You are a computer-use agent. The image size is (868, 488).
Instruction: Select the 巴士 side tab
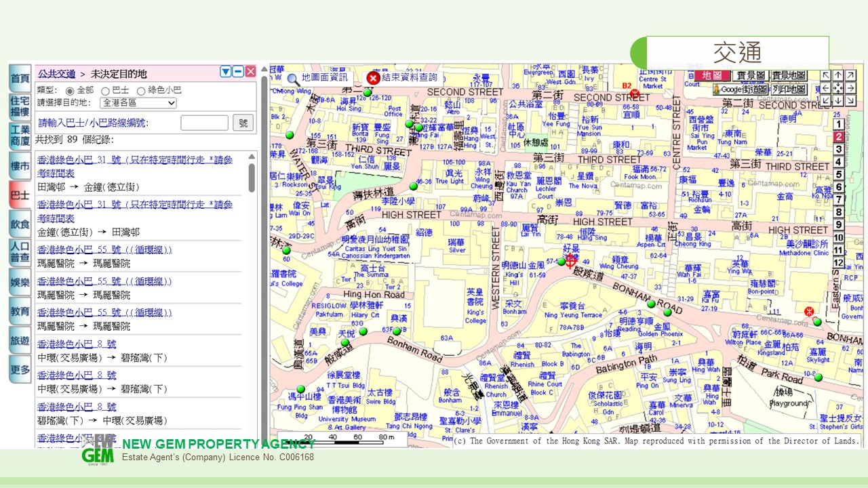click(20, 195)
